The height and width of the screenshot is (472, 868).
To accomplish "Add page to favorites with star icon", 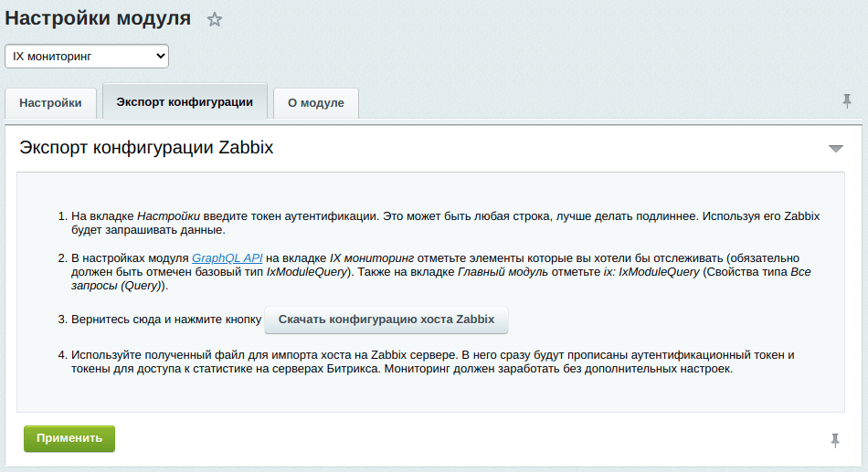I will pyautogui.click(x=214, y=20).
